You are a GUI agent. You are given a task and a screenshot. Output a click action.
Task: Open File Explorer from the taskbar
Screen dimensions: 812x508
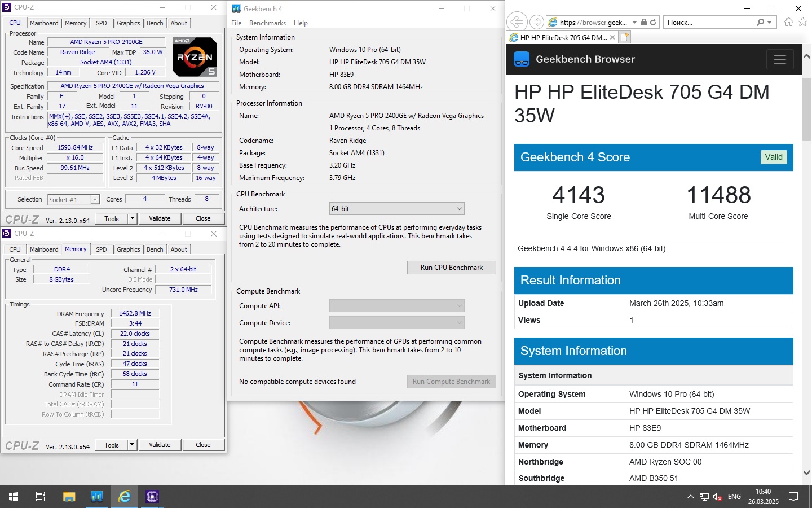pyautogui.click(x=69, y=497)
